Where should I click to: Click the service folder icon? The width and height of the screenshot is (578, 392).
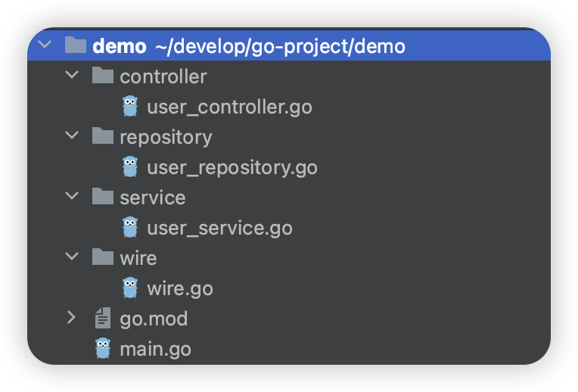pos(102,197)
